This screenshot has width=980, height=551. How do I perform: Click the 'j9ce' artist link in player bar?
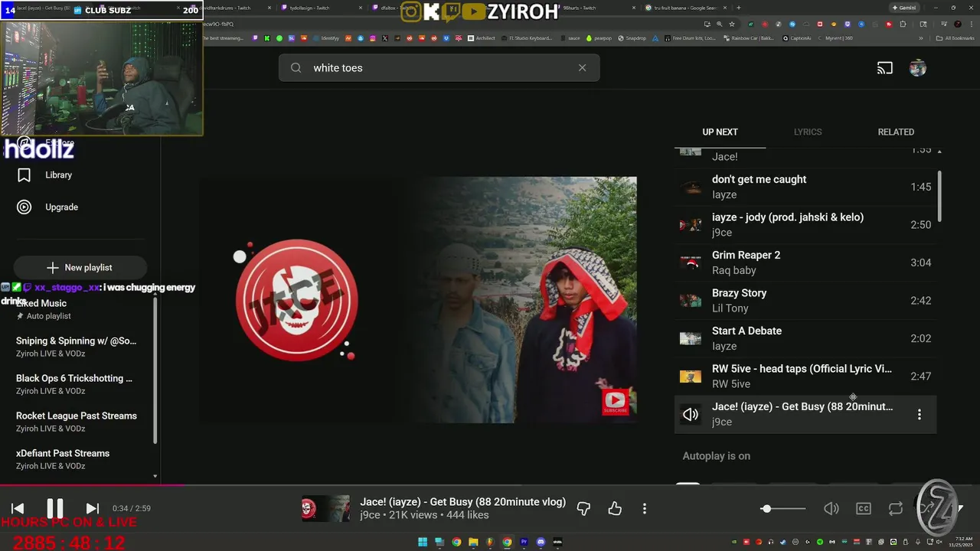tap(370, 515)
